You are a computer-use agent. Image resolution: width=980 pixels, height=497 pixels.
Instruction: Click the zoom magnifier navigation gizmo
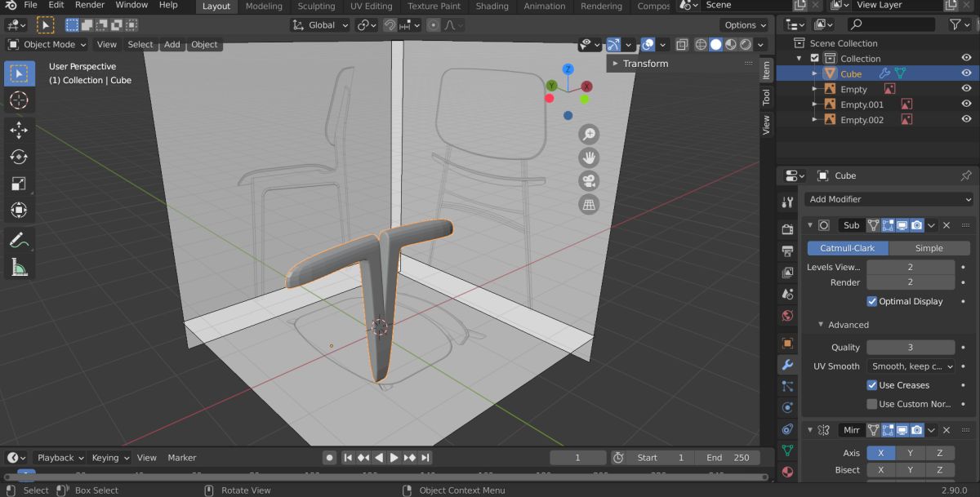(x=588, y=135)
